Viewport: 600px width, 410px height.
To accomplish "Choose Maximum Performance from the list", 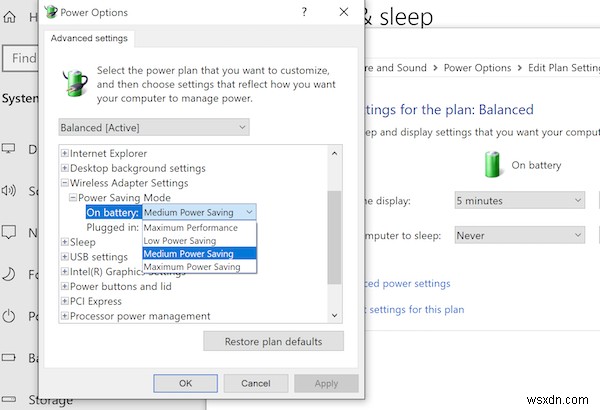I will (x=199, y=228).
